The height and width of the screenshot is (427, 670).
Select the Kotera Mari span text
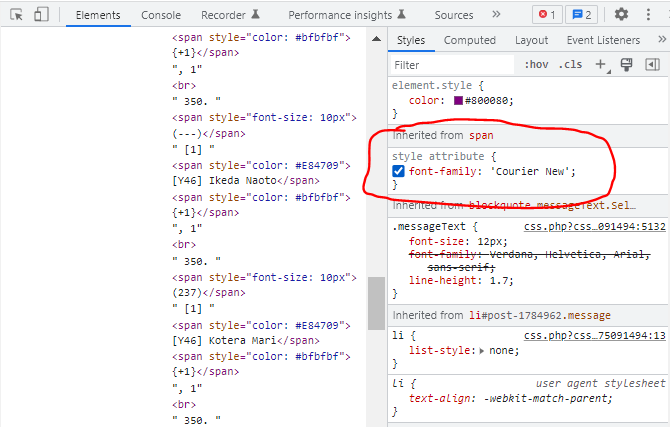click(x=225, y=341)
